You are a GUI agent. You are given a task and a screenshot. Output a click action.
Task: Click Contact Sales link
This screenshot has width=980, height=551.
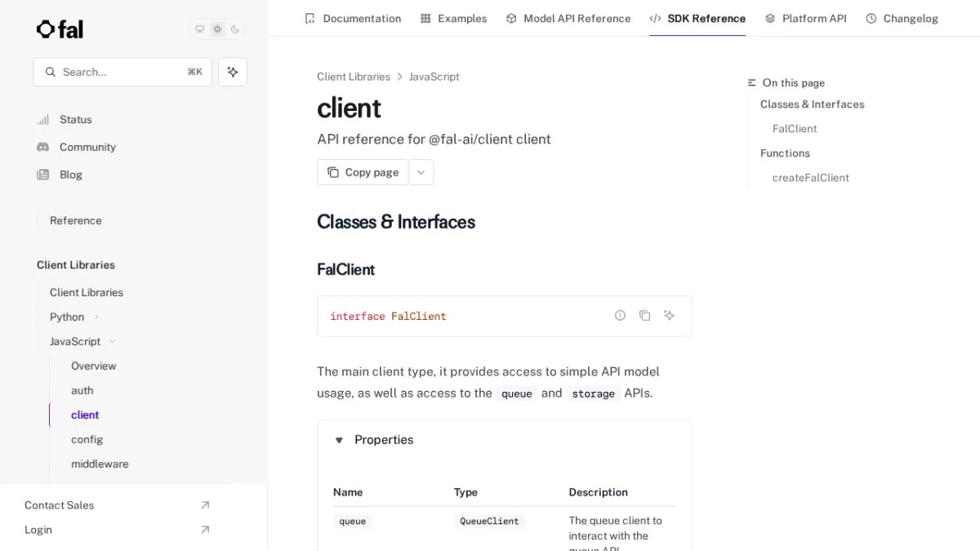point(60,505)
